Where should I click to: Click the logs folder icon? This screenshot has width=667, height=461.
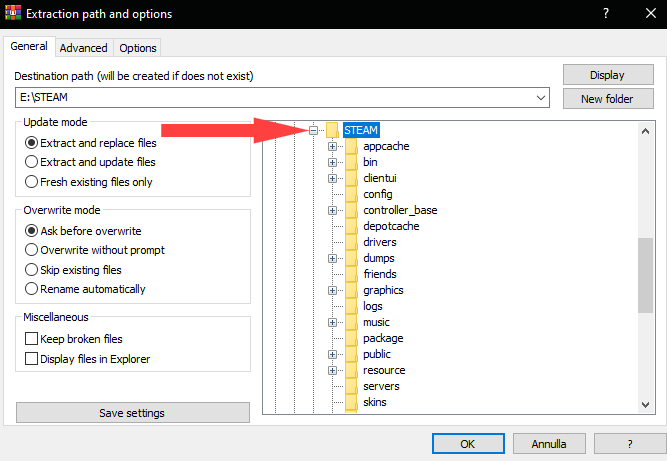(351, 306)
